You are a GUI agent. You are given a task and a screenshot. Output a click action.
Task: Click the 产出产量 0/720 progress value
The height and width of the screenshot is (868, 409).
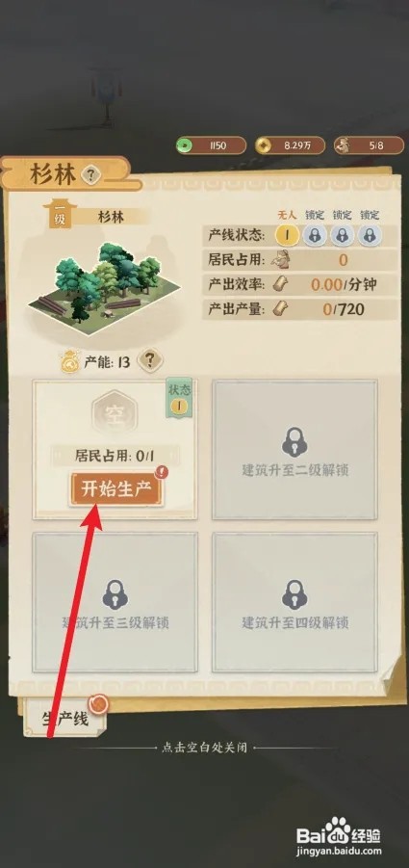(x=344, y=309)
